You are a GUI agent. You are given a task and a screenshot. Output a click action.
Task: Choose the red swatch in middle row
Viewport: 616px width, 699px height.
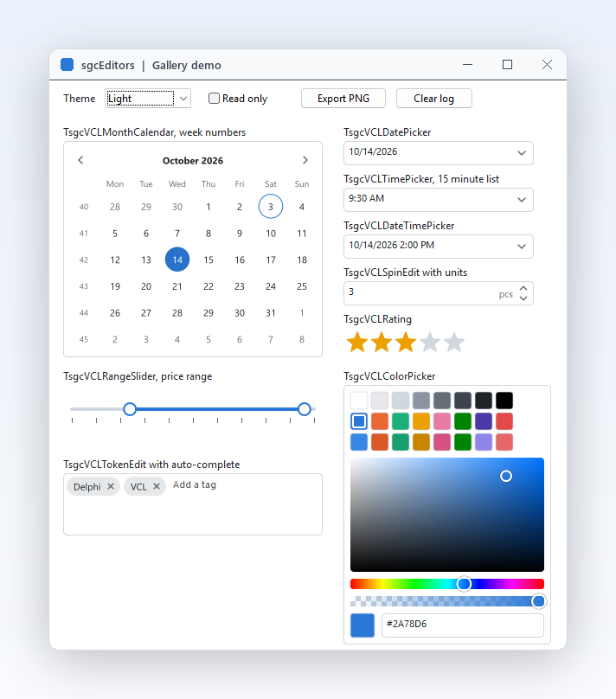[504, 421]
